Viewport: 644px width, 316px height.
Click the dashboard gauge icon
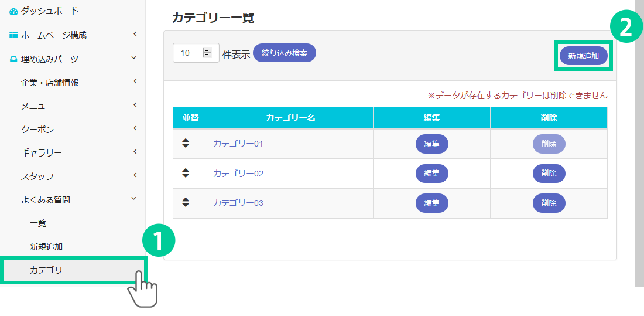tap(13, 11)
